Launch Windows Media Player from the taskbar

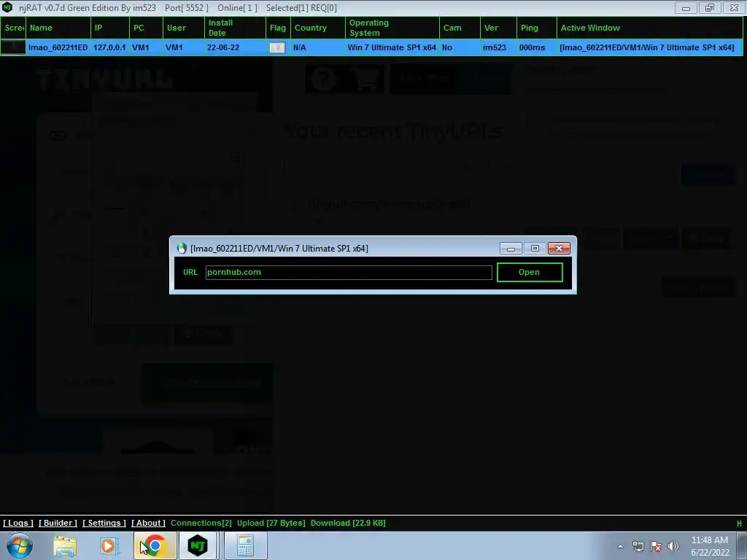[x=108, y=545]
